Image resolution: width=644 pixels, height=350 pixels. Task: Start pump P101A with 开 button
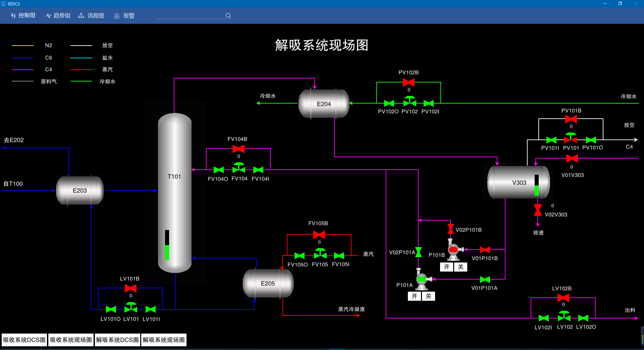pos(414,296)
